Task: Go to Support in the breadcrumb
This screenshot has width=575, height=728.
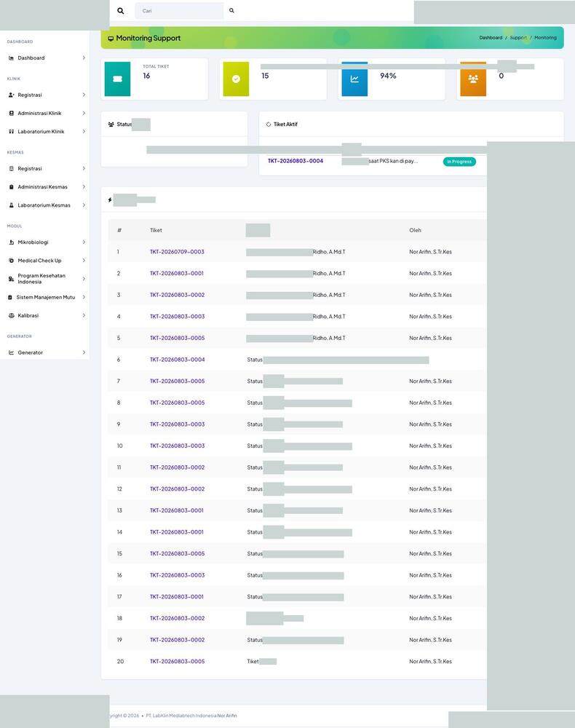Action: pos(518,38)
